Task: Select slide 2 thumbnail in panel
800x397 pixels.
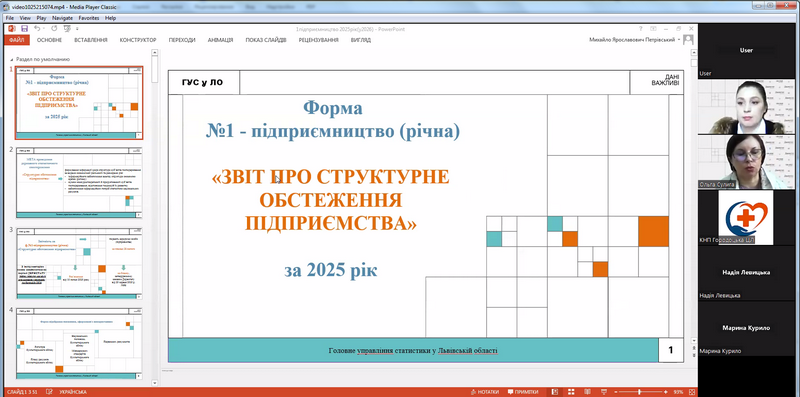Action: pos(80,183)
